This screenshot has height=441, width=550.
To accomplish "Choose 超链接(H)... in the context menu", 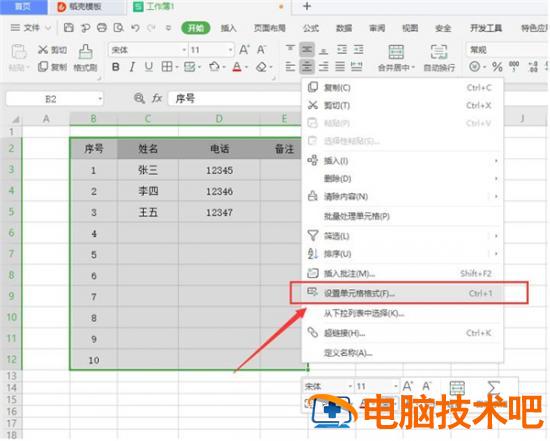I will tap(403, 333).
